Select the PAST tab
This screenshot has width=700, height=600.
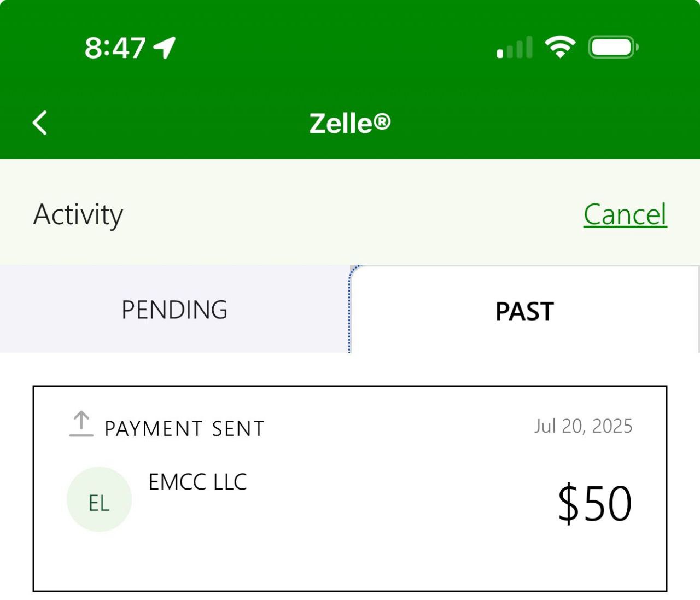524,311
